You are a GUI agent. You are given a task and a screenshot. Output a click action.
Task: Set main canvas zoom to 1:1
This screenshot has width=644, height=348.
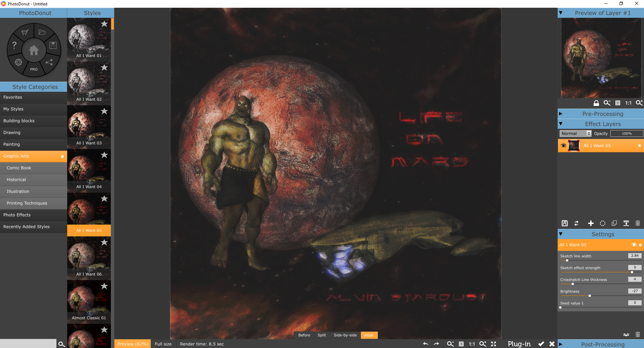[x=472, y=344]
